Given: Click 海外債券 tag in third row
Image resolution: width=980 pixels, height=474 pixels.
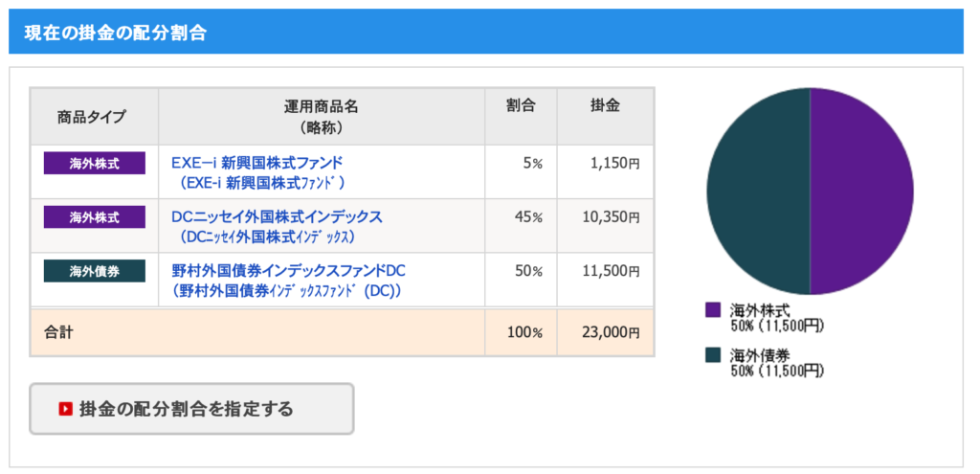Looking at the screenshot, I should tap(95, 271).
